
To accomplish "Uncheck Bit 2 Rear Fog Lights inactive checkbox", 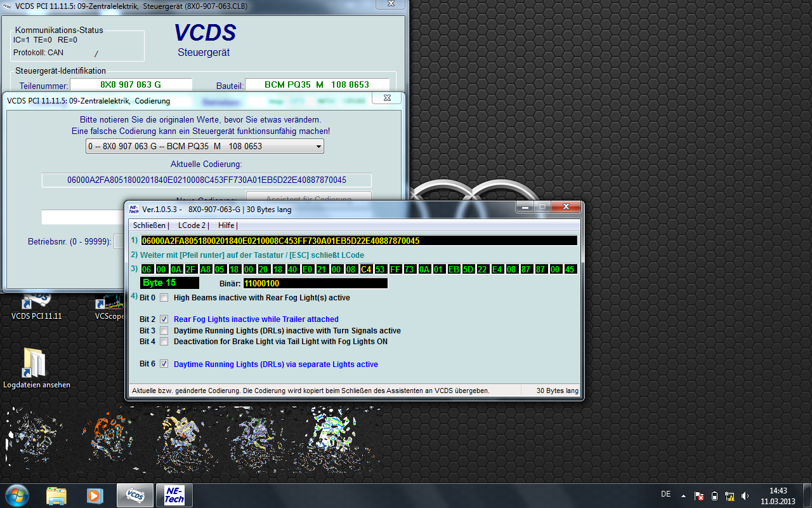I will pos(164,319).
